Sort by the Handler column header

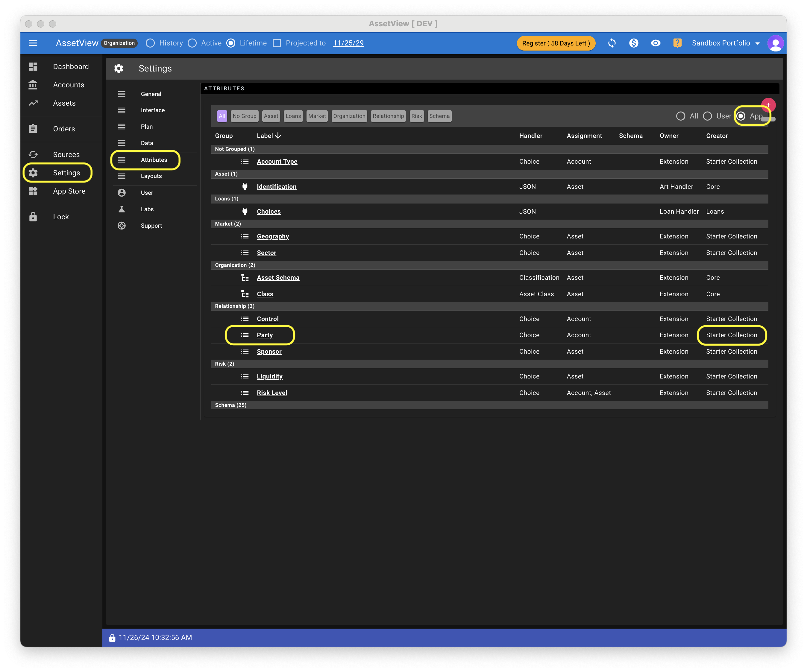[531, 136]
